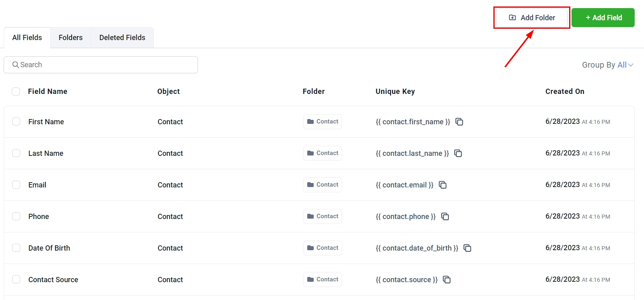Viewport: 644px width, 300px height.
Task: Tick the Contact Source row checkbox
Action: tap(16, 280)
